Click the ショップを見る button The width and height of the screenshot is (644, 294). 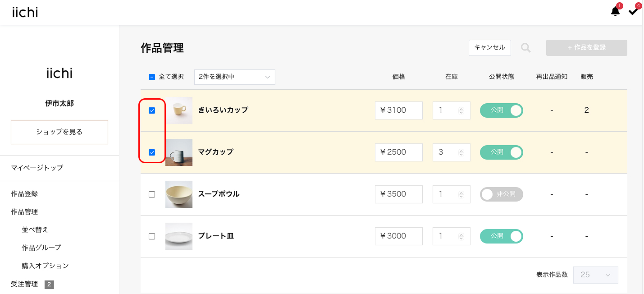tap(59, 132)
